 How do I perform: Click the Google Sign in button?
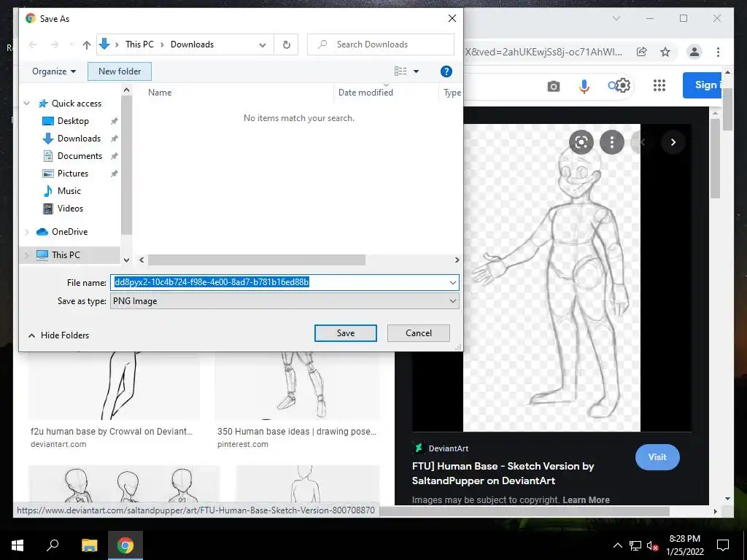(703, 85)
